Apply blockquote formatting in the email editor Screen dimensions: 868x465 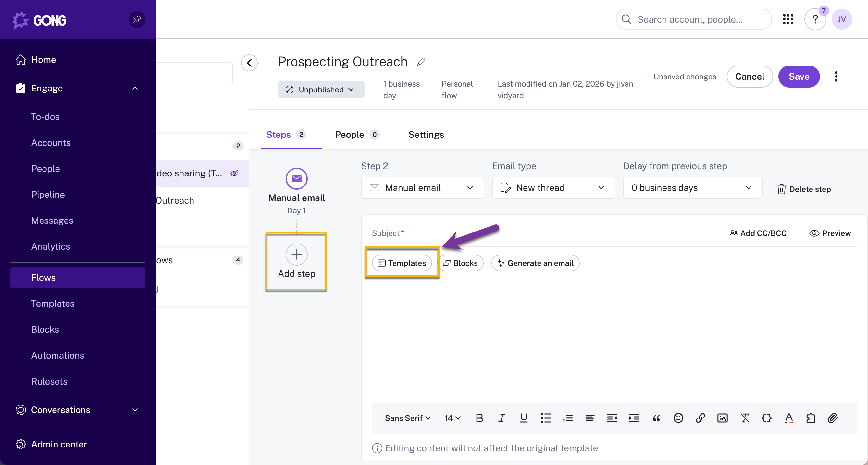(x=656, y=418)
